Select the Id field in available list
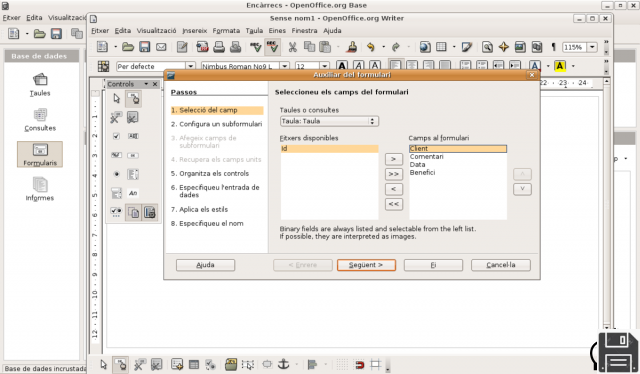640x374 pixels. (329, 149)
